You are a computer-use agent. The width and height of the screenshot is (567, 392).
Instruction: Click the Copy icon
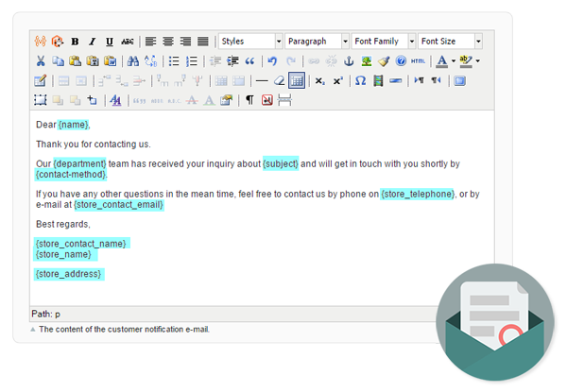click(x=58, y=61)
